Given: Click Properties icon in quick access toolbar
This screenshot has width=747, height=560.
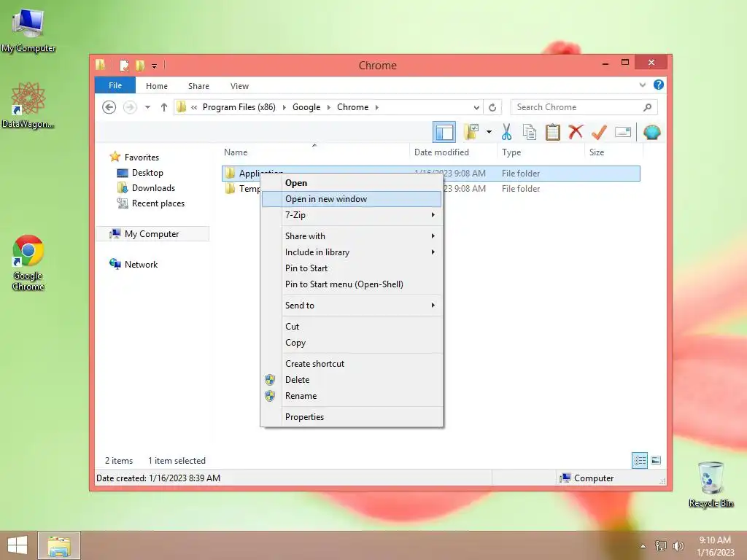Looking at the screenshot, I should (x=124, y=65).
